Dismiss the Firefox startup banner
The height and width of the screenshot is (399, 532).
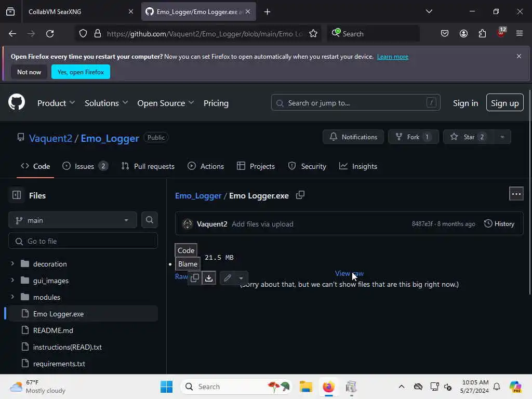click(519, 56)
